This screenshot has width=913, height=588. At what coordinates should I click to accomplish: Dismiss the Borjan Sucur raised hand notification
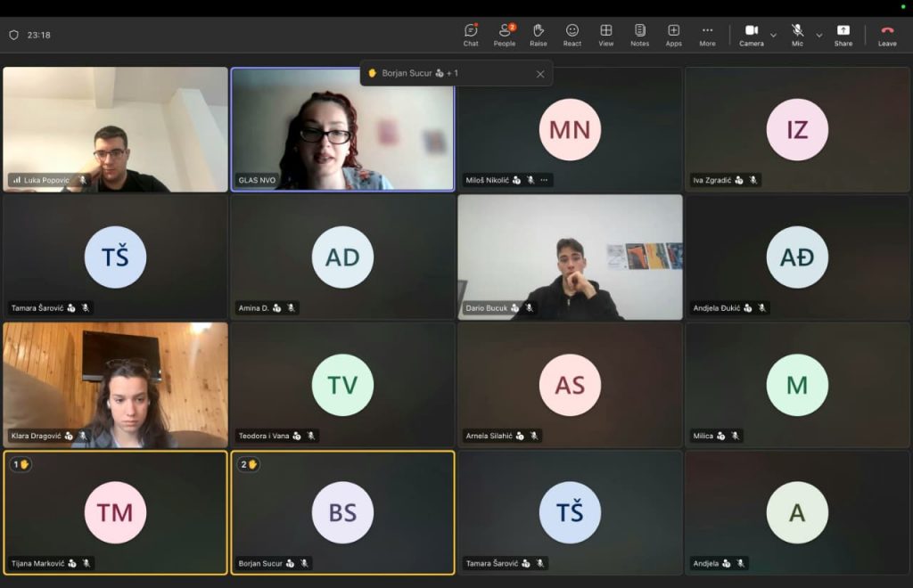tap(540, 74)
